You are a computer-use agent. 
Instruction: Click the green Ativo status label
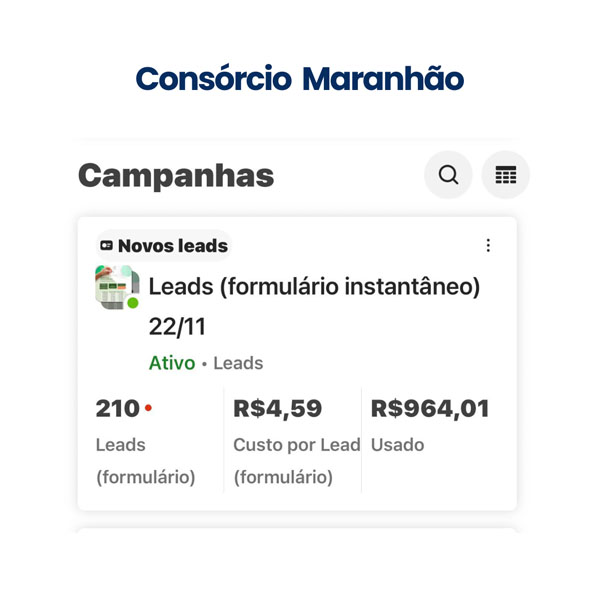[x=172, y=363]
